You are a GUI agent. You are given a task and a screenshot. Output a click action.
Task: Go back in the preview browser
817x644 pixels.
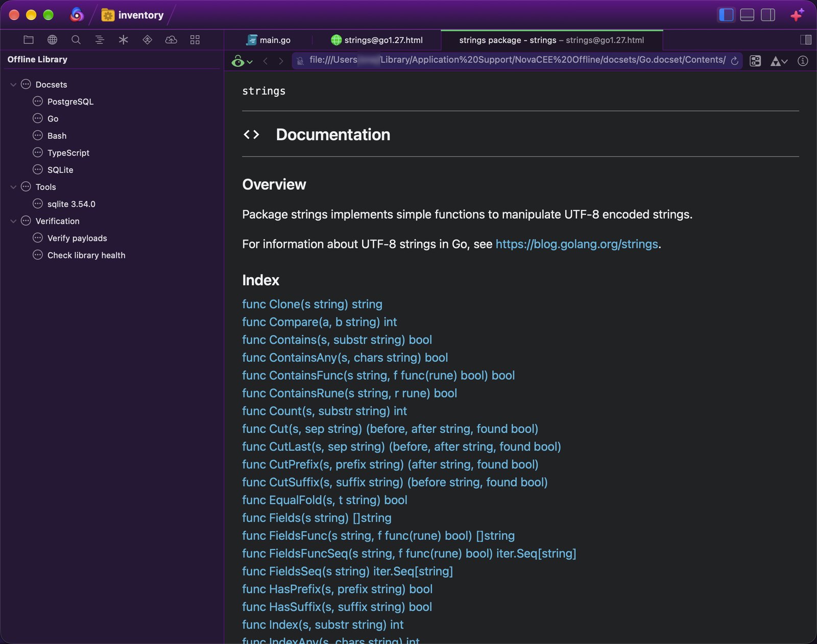(x=266, y=61)
